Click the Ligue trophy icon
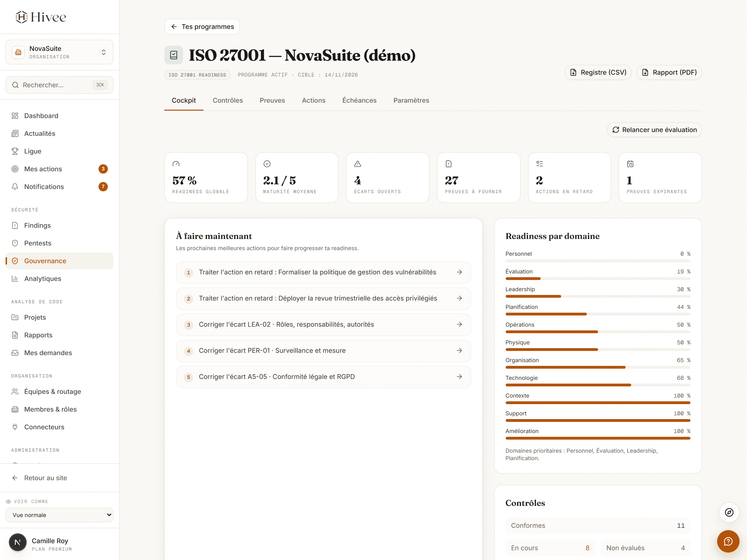This screenshot has height=560, width=747. [15, 151]
